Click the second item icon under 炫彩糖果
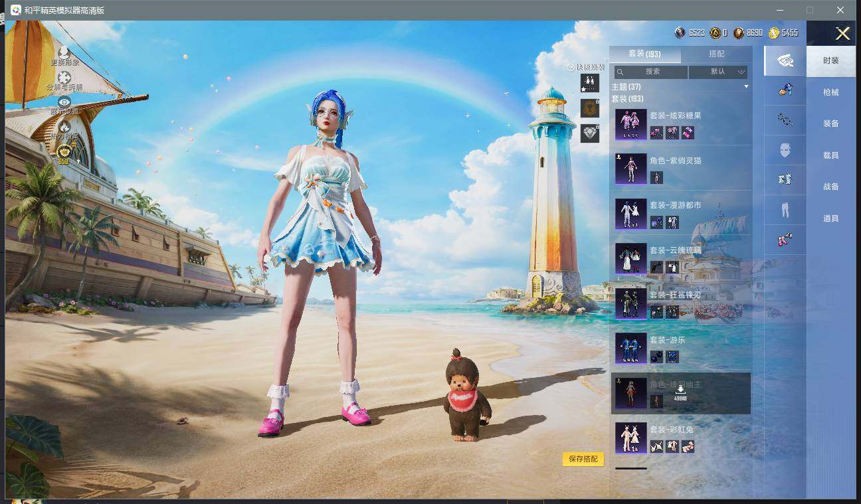Image resolution: width=861 pixels, height=504 pixels. 672,133
